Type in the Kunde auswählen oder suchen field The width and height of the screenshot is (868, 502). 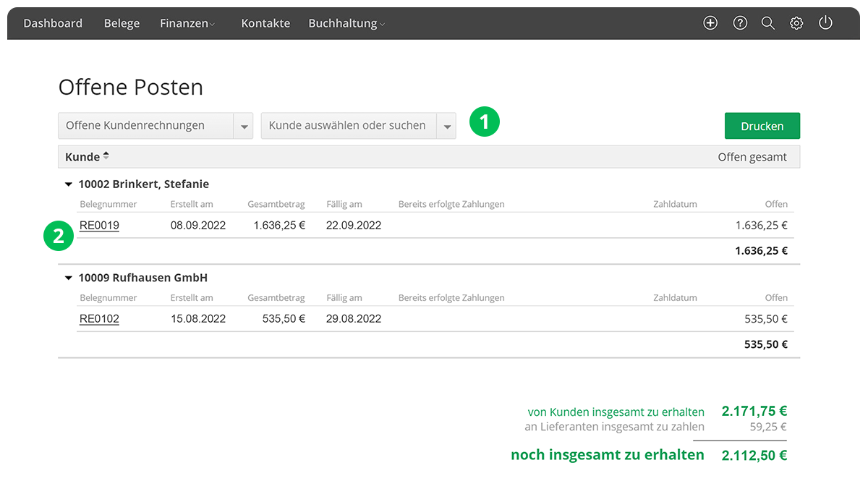347,126
